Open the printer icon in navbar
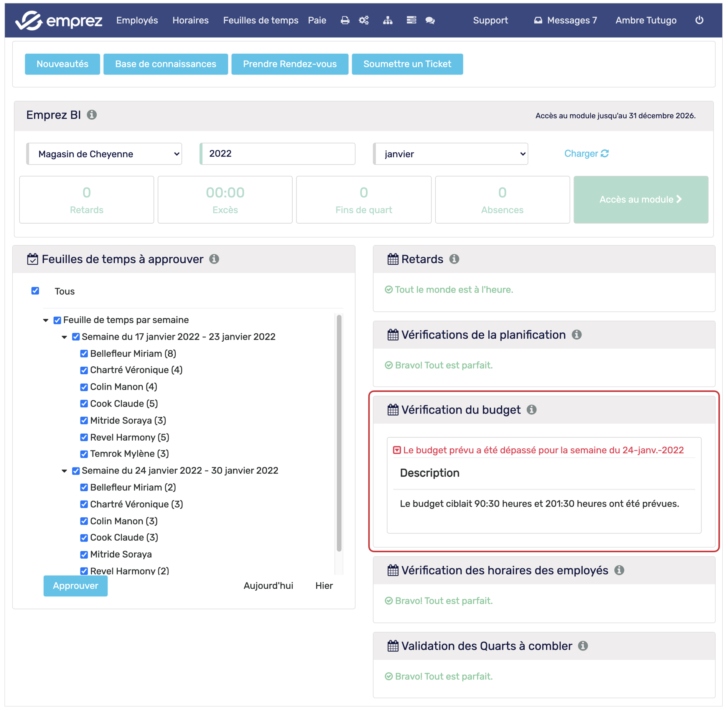Viewport: 728px width, 711px height. pos(345,20)
